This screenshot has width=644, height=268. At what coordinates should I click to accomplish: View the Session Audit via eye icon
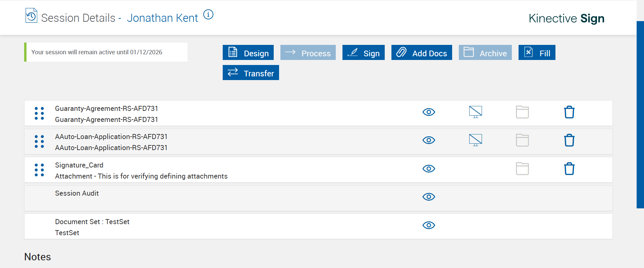(429, 197)
